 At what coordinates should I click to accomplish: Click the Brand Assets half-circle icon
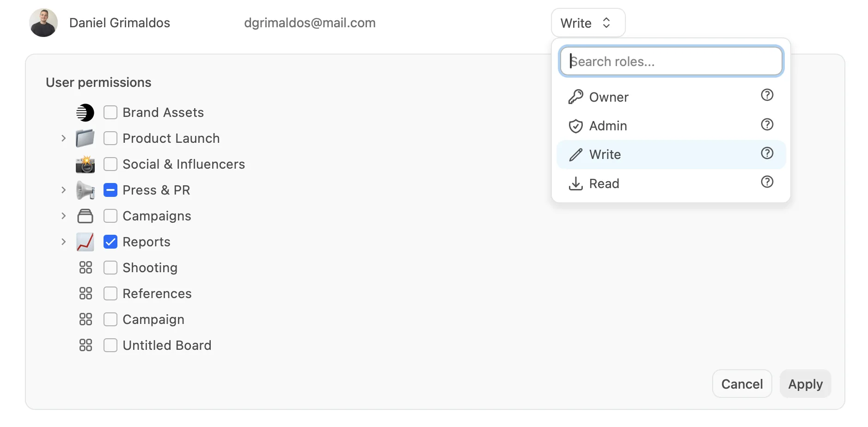(x=85, y=113)
